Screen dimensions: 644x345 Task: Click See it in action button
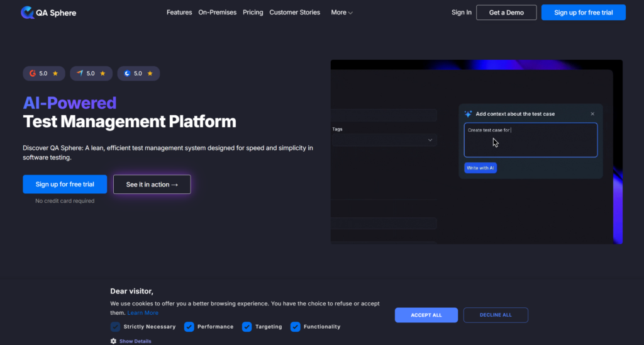(152, 184)
